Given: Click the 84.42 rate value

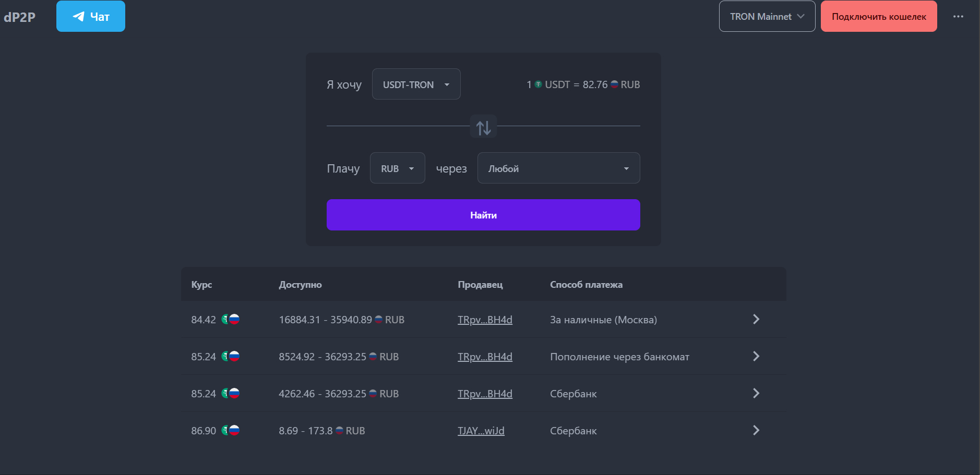Looking at the screenshot, I should (x=204, y=320).
